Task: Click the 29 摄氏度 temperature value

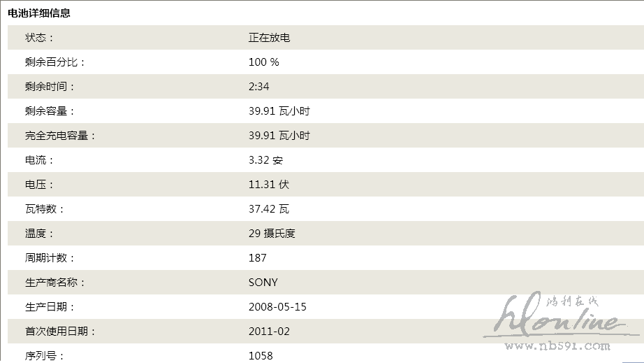Action: [x=272, y=234]
